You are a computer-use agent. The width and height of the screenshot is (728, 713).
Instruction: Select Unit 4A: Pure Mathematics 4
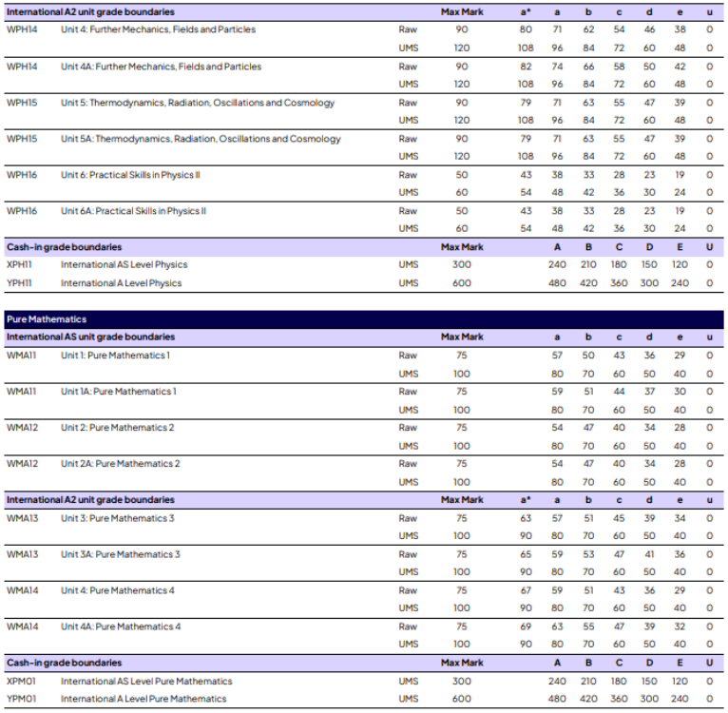pyautogui.click(x=120, y=626)
